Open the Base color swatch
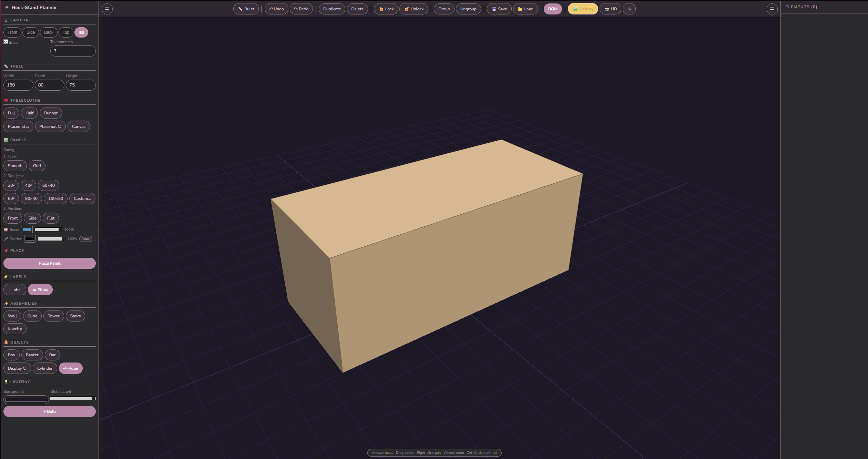Image resolution: width=868 pixels, height=459 pixels. click(27, 229)
